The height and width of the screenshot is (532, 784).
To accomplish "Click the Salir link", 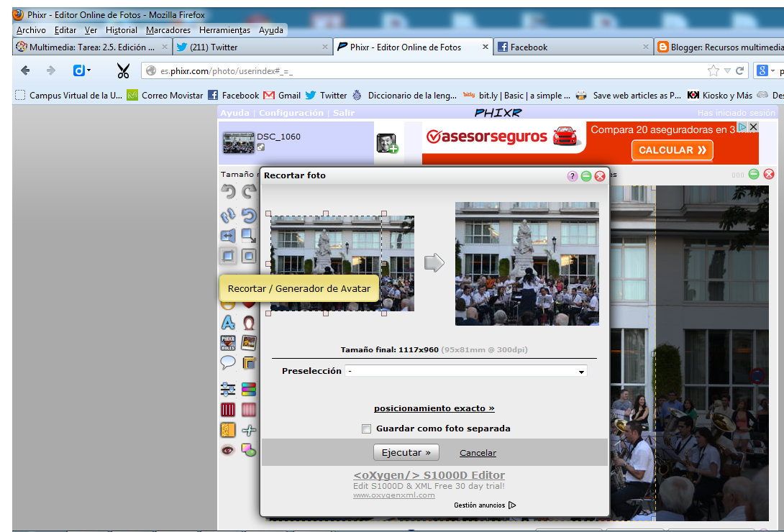I will tap(344, 113).
